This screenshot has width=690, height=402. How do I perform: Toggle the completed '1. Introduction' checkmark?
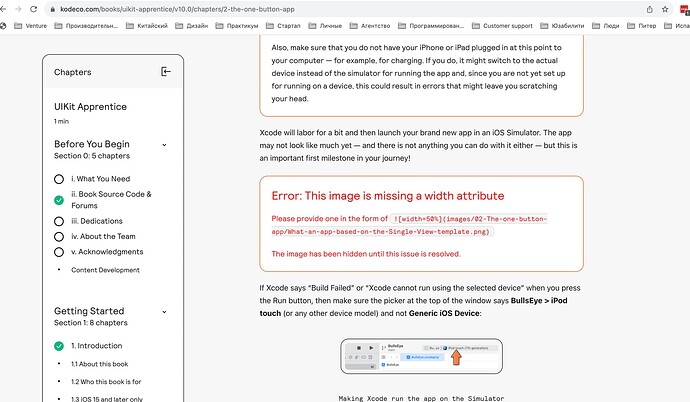click(x=60, y=346)
